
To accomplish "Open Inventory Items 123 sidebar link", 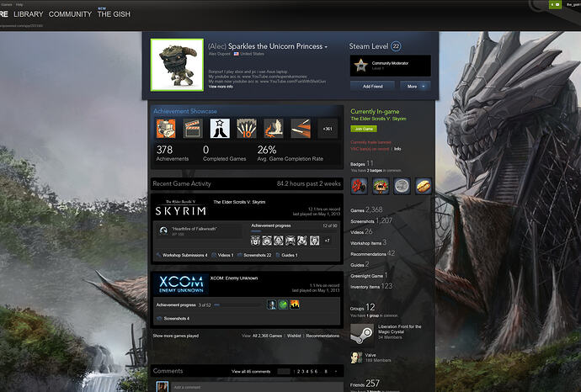I will pyautogui.click(x=370, y=286).
